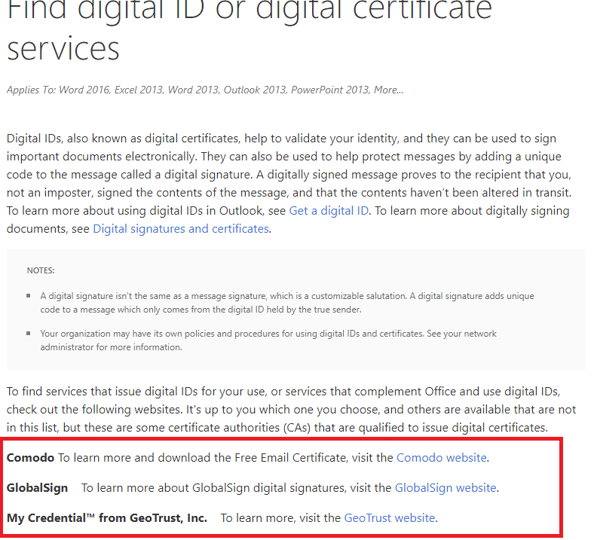Visit the Comodo website link
The height and width of the screenshot is (540, 594).
coord(441,458)
